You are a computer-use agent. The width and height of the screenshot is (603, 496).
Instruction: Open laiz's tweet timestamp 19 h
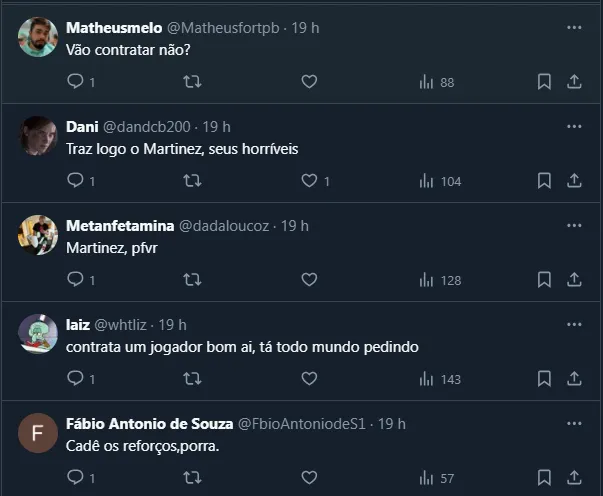click(172, 325)
